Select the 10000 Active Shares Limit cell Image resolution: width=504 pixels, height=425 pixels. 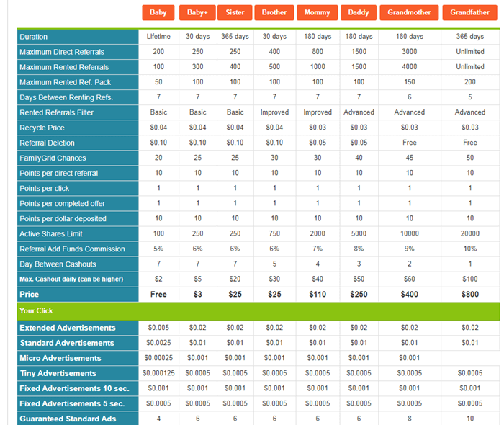coord(409,233)
